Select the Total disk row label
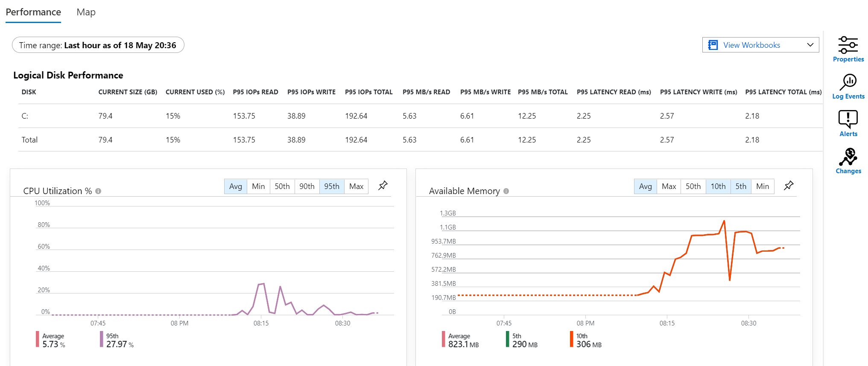Screen dimensions: 868x366 click(29, 140)
